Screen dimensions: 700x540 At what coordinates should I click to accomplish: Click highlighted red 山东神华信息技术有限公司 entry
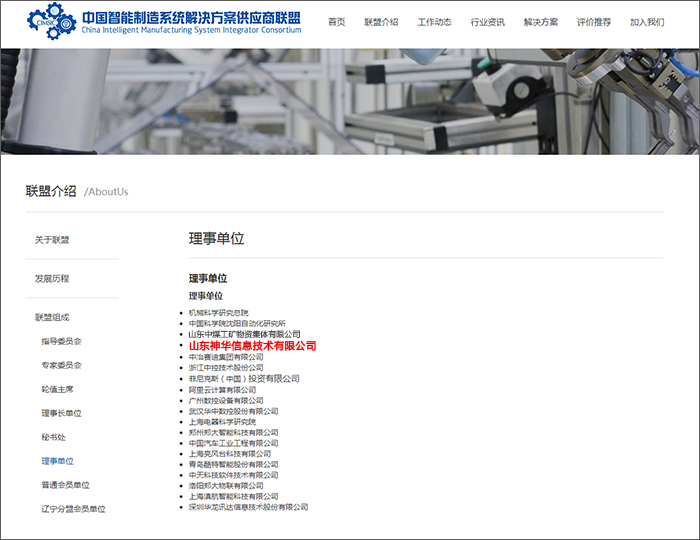(x=252, y=346)
